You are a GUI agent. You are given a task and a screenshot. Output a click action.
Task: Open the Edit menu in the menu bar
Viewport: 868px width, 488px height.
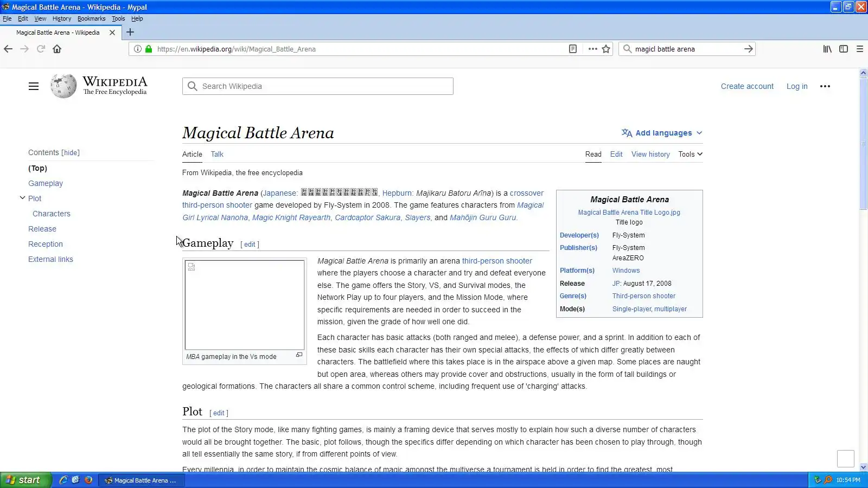click(x=23, y=18)
